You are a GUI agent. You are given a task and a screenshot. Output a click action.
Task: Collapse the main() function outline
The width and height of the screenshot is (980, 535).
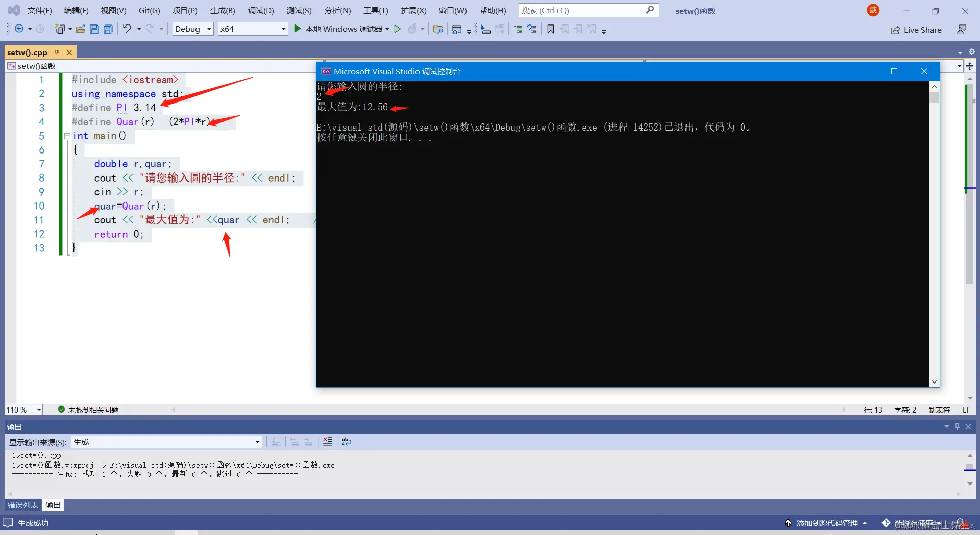click(x=67, y=136)
